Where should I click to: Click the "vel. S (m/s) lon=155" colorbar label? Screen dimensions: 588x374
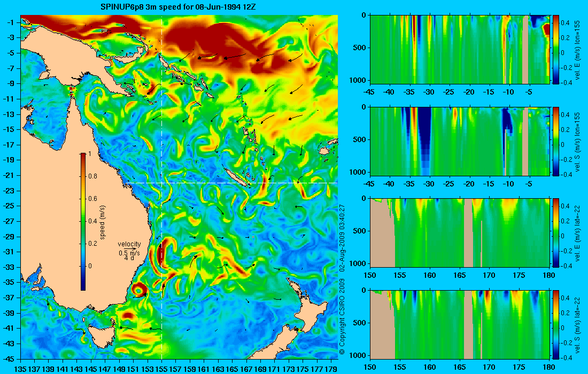point(577,141)
